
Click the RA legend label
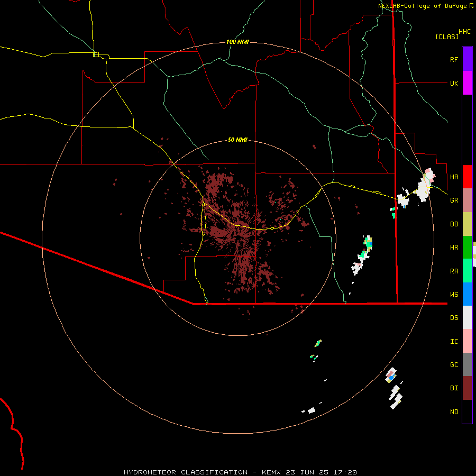click(x=454, y=271)
